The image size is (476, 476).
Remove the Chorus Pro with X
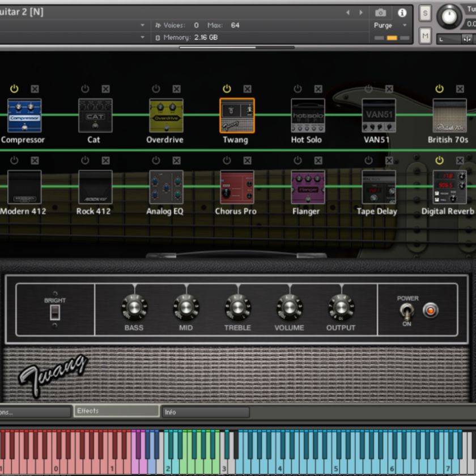248,160
